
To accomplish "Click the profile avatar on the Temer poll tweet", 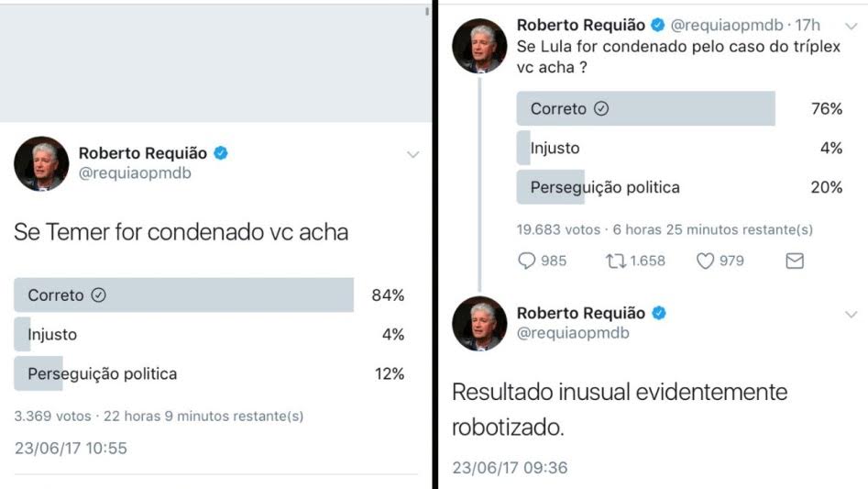I will point(41,164).
